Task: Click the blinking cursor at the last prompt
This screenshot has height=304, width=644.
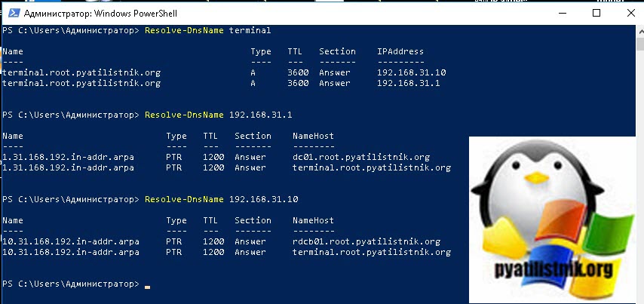Action: pyautogui.click(x=148, y=284)
